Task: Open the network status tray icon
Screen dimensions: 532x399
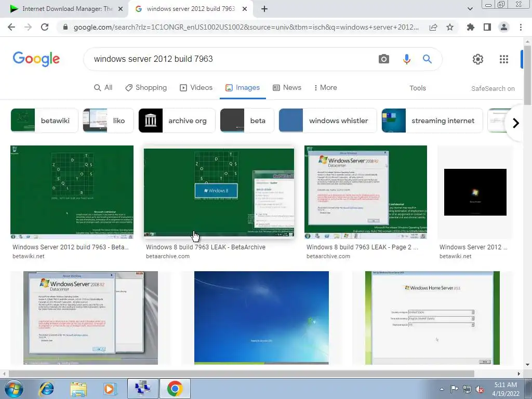Action: [x=467, y=389]
